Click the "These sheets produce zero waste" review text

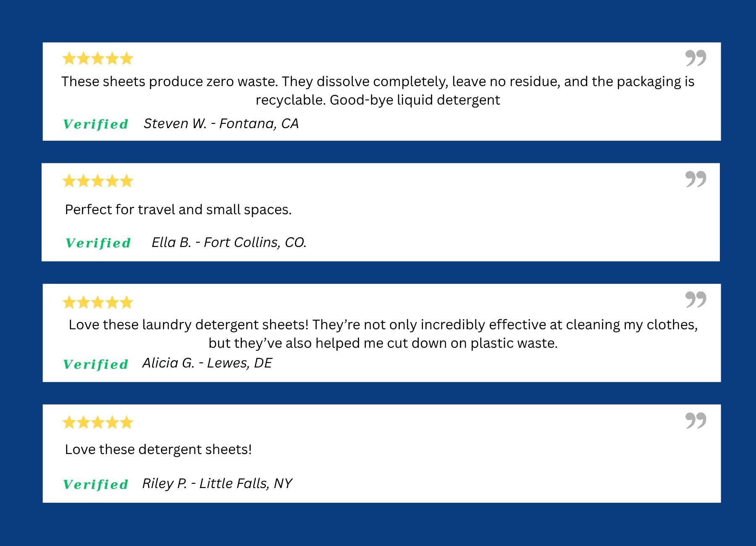tap(378, 90)
